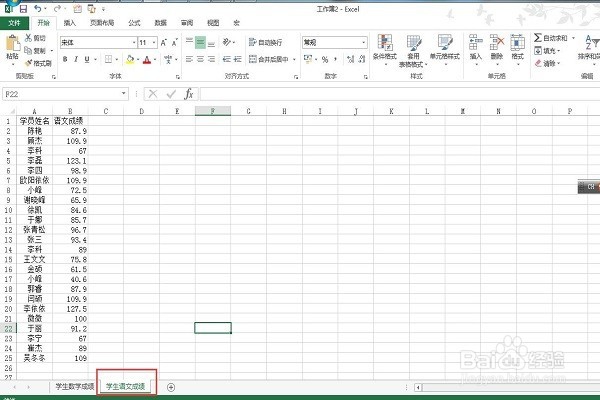Click the Undo arrow icon

pyautogui.click(x=38, y=8)
